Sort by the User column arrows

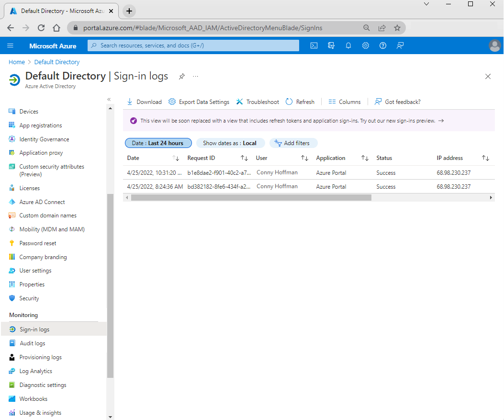tap(304, 158)
